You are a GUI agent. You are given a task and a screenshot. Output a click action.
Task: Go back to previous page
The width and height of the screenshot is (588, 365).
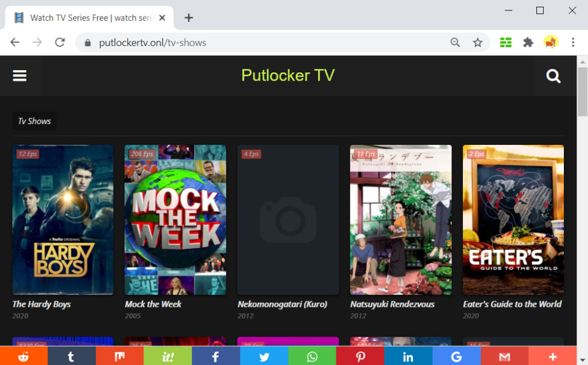click(x=14, y=43)
